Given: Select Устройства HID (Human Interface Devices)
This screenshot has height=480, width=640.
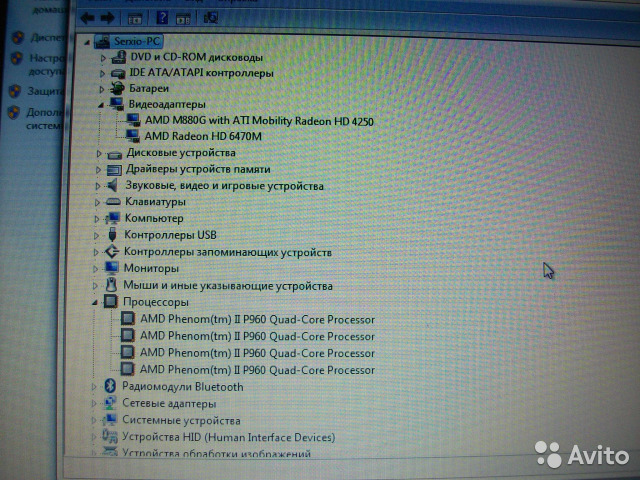Looking at the screenshot, I should [x=228, y=437].
